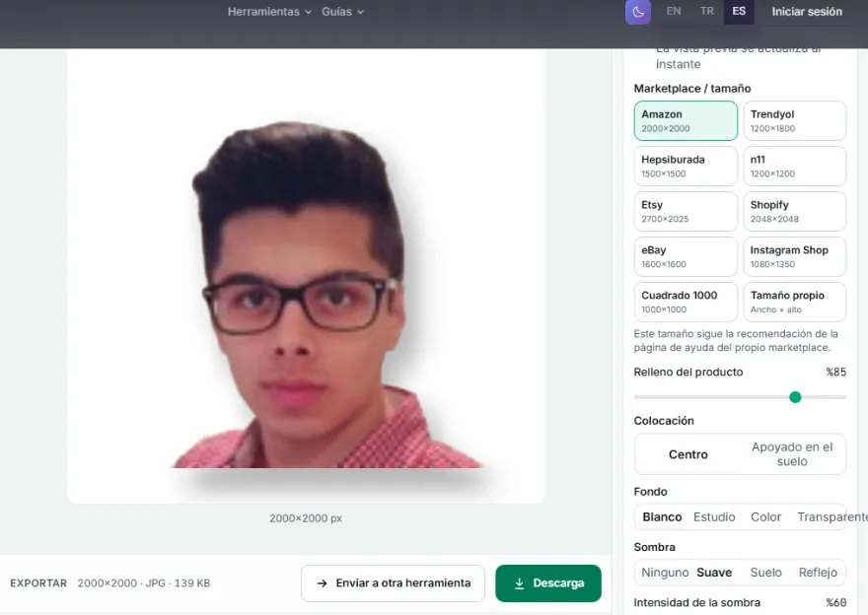Image resolution: width=868 pixels, height=615 pixels.
Task: Click the EXPORTAR label
Action: (x=38, y=582)
